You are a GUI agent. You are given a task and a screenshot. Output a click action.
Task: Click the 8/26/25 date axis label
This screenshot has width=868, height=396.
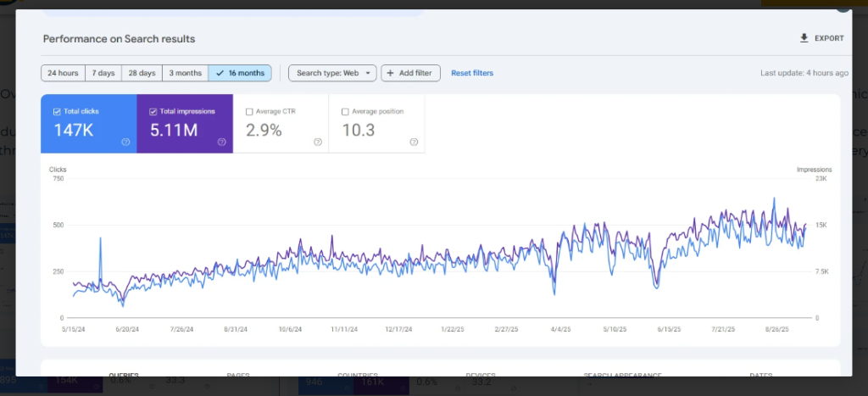[x=776, y=329]
